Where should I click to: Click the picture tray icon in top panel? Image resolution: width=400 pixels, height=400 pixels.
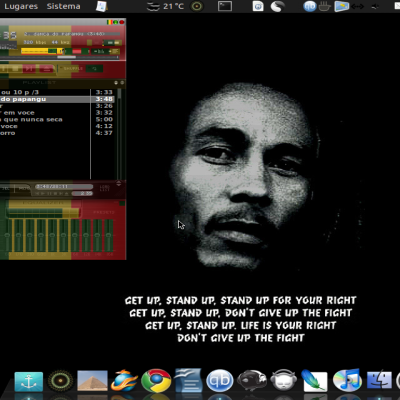pos(341,6)
